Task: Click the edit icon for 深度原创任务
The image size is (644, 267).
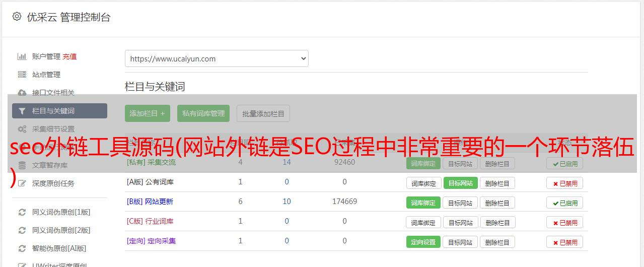Action: (x=22, y=183)
